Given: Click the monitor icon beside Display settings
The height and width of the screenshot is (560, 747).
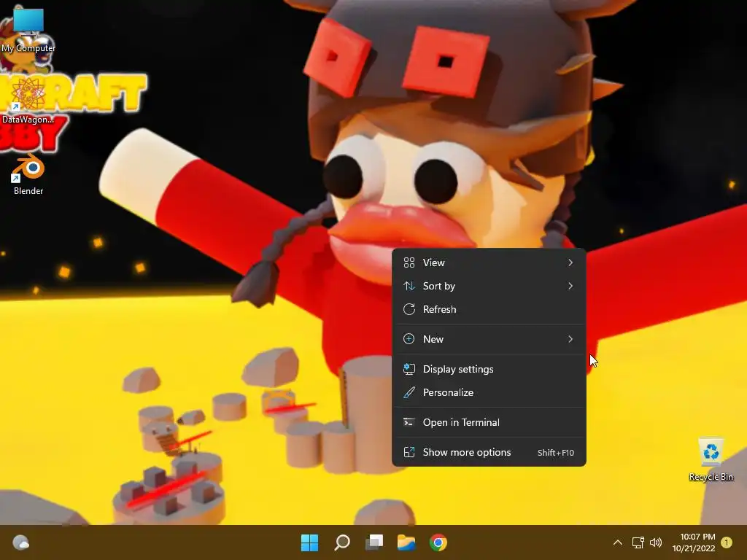Looking at the screenshot, I should [x=409, y=369].
